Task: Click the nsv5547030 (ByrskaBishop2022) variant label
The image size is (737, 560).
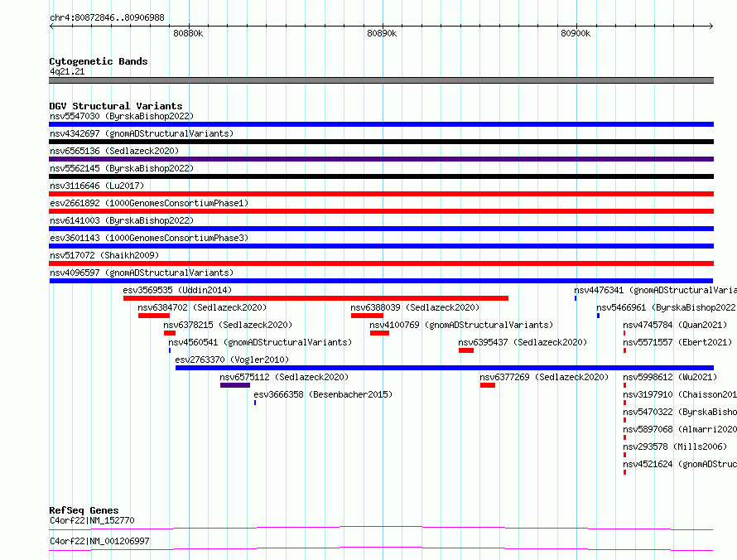Action: (122, 116)
